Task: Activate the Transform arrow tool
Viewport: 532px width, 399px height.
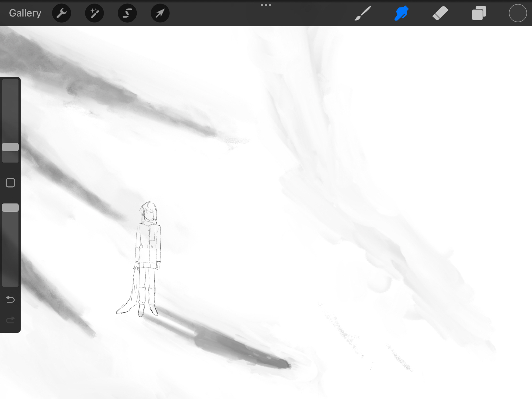Action: [160, 13]
